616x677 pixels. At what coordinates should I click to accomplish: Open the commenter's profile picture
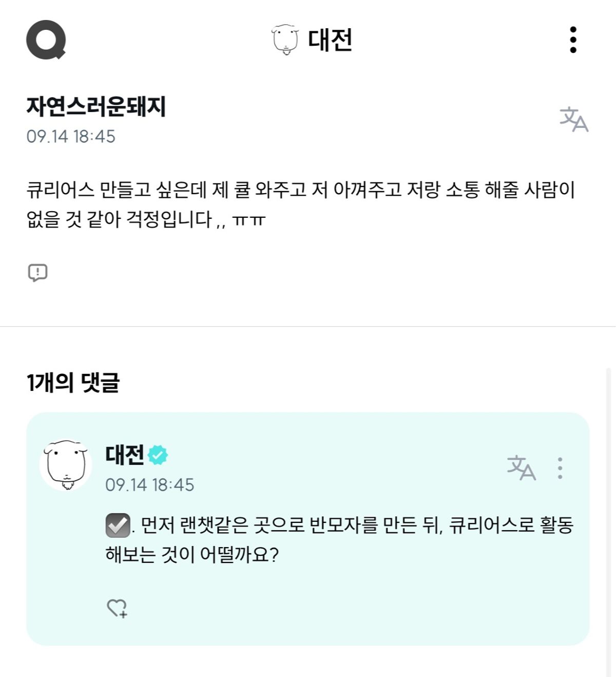[66, 465]
